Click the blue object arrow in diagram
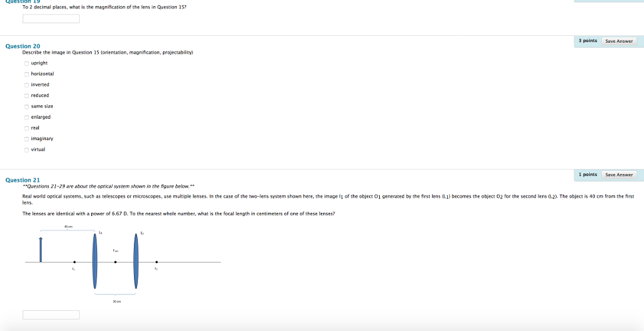The height and width of the screenshot is (331, 644). [40, 249]
